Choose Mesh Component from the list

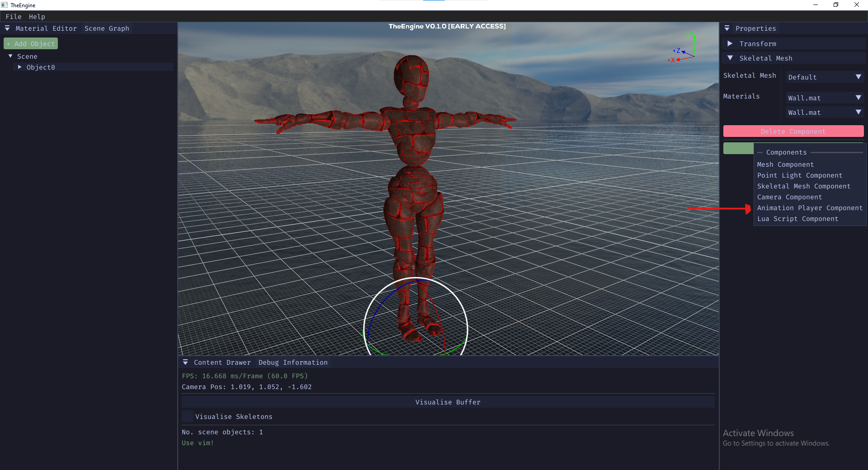(x=785, y=164)
